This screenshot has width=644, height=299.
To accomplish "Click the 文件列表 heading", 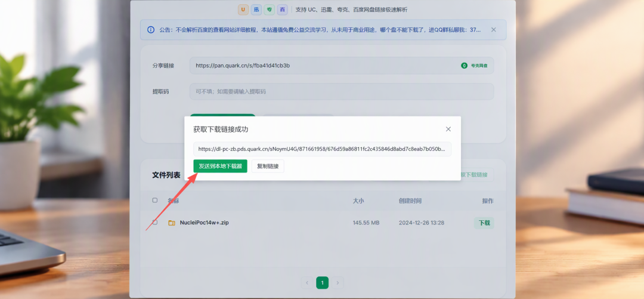I will (x=166, y=175).
